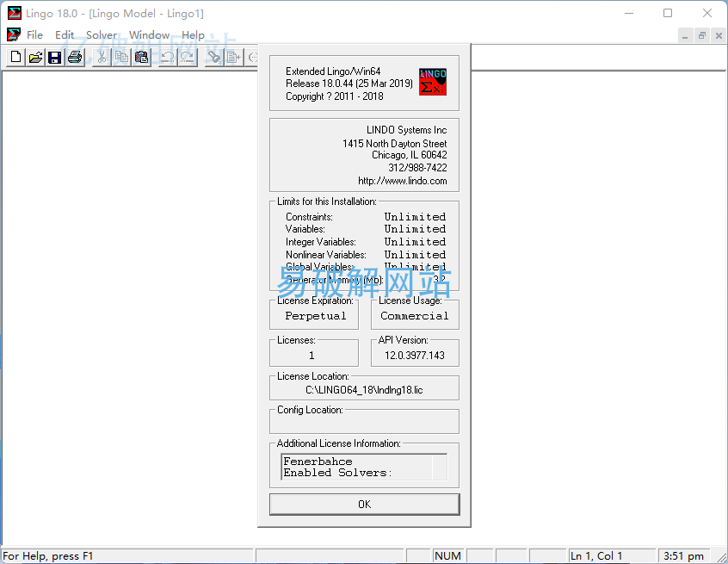Open the Edit menu
The width and height of the screenshot is (728, 564).
(x=65, y=35)
